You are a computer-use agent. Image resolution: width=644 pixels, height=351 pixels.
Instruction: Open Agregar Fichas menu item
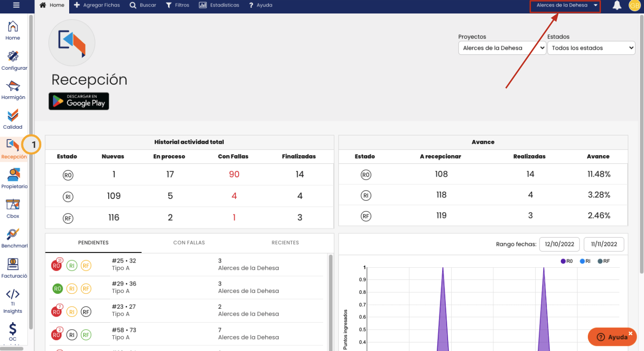pyautogui.click(x=97, y=6)
